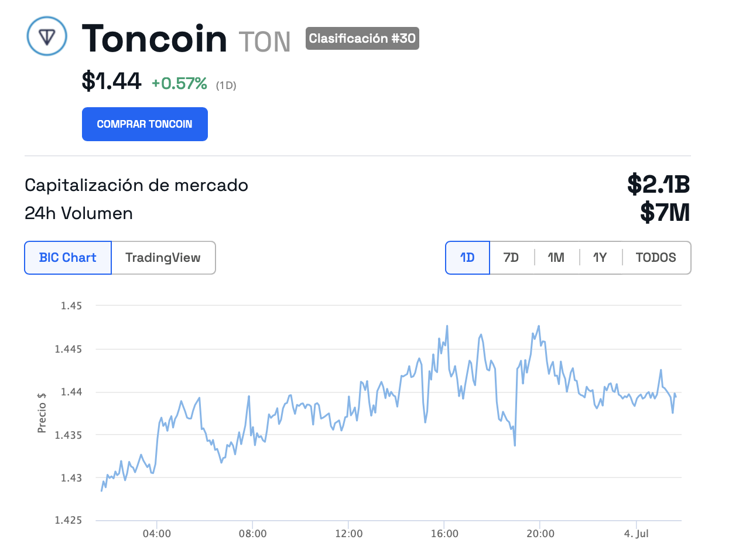Screen dimensions: 739x560
Task: Click the TON ticker symbol
Action: pos(265,42)
